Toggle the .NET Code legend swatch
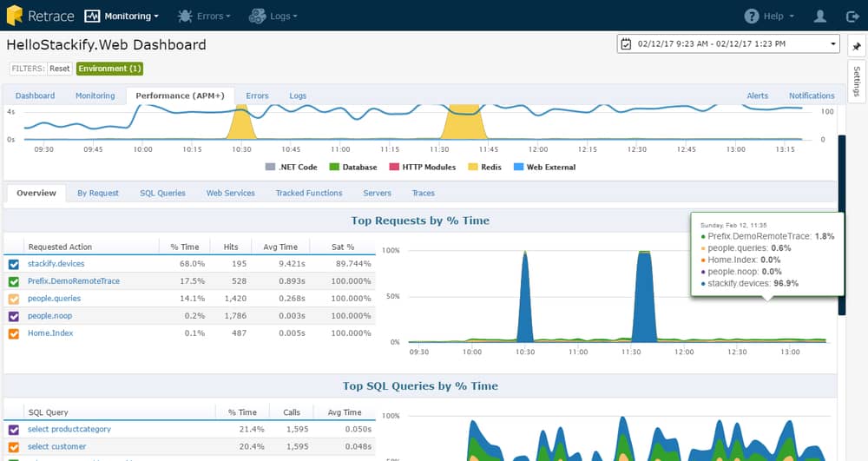868x461 pixels. (x=270, y=167)
